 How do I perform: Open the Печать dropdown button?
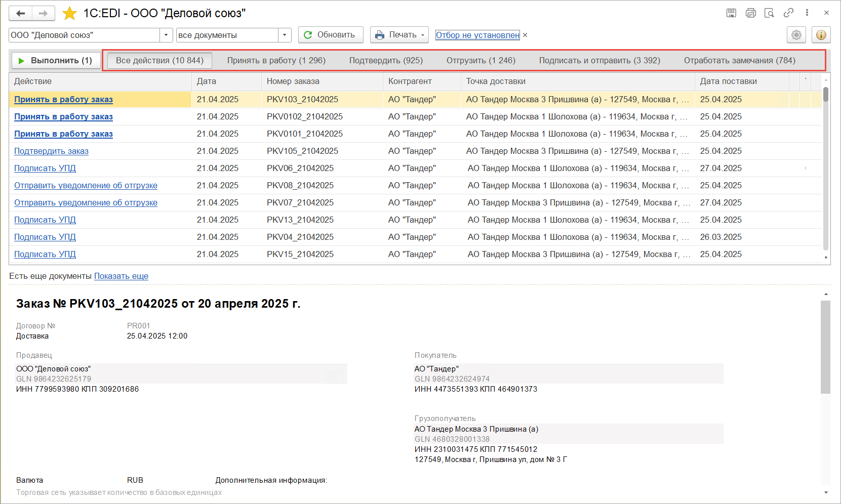[399, 35]
